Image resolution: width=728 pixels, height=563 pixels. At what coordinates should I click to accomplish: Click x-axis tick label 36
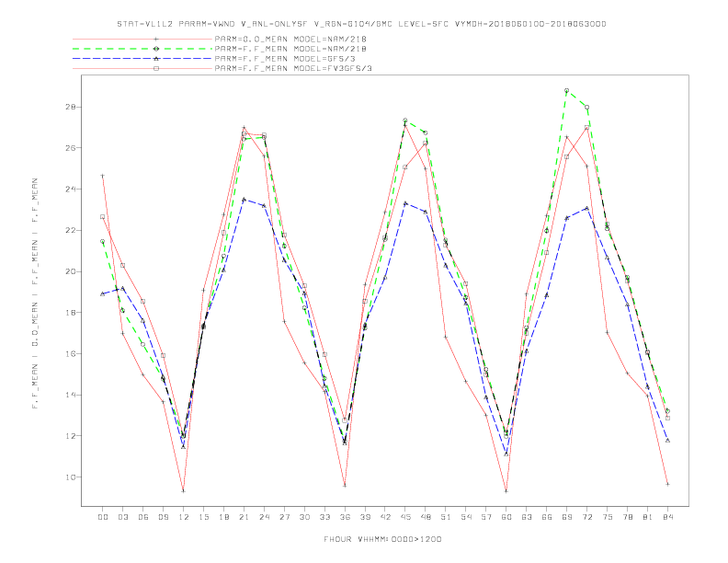tap(345, 517)
